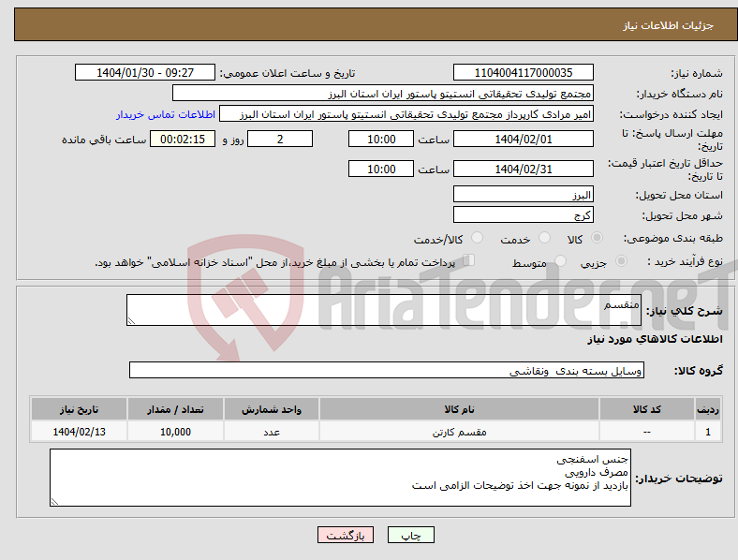Click the تاریخ نیاز column header
This screenshot has width=738, height=560.
pyautogui.click(x=79, y=409)
